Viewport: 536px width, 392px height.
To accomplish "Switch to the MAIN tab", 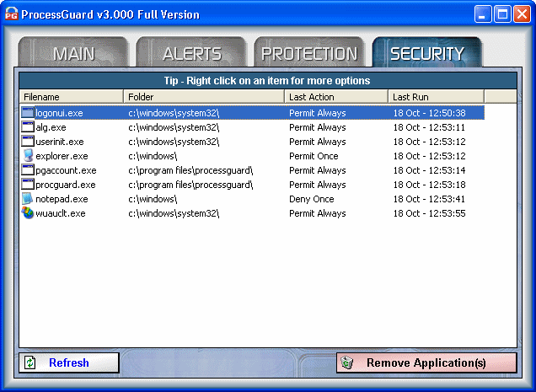I will point(73,52).
